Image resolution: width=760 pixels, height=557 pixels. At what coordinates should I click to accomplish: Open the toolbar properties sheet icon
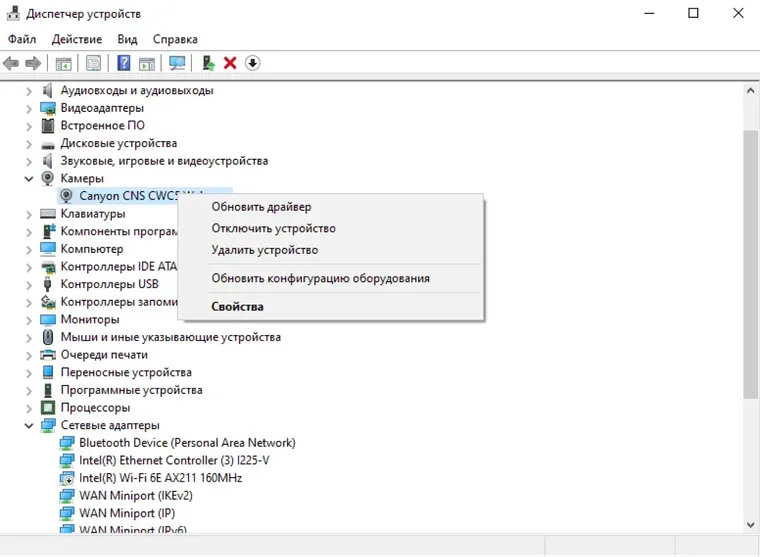94,63
